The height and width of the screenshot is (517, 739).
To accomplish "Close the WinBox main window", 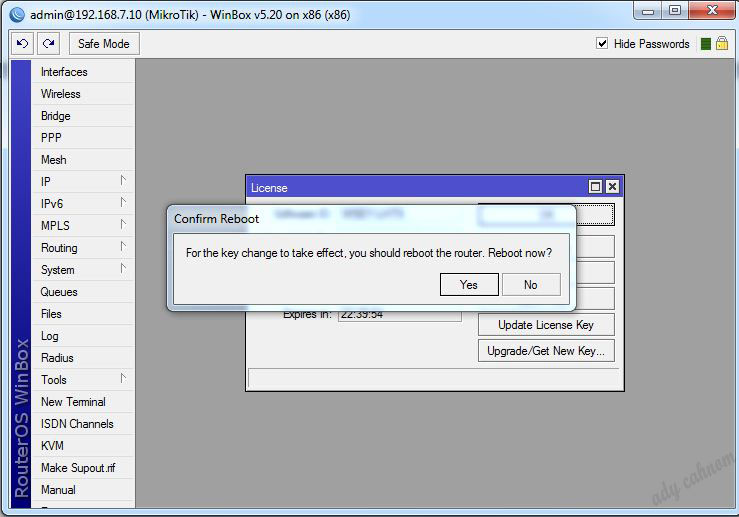I will pyautogui.click(x=712, y=10).
